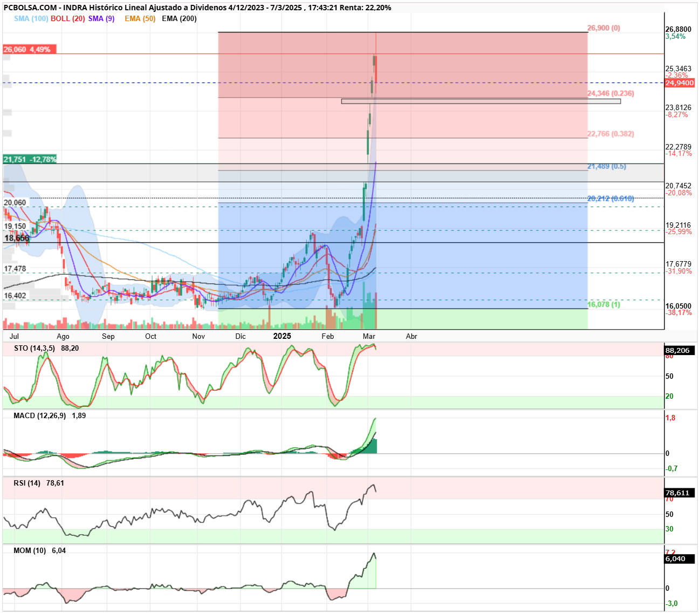The height and width of the screenshot is (614, 700).
Task: Click the 22,766 (0.382) Fibonacci label
Action: [610, 134]
